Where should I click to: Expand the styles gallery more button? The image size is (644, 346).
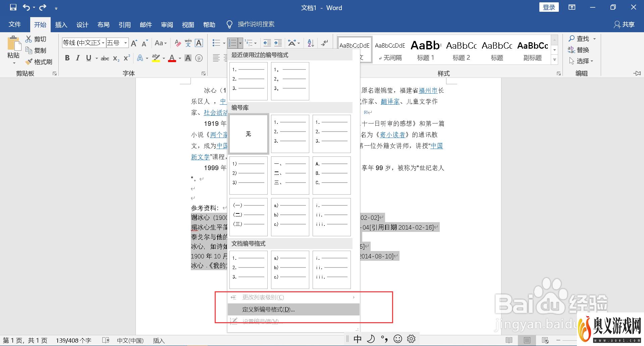555,60
